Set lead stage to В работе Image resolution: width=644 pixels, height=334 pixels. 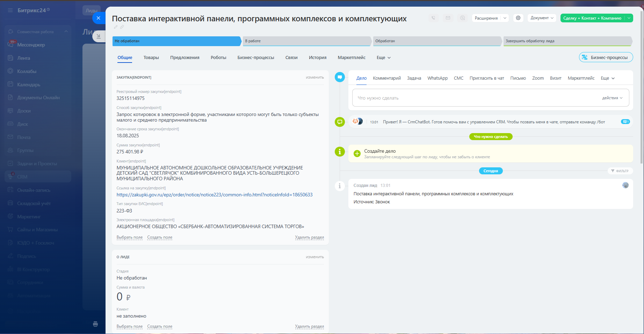(306, 41)
